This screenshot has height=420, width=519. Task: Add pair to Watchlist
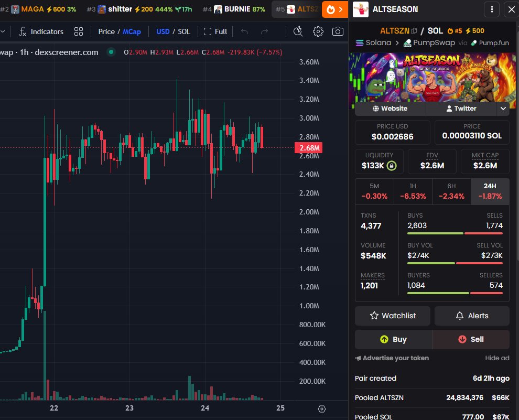(393, 316)
